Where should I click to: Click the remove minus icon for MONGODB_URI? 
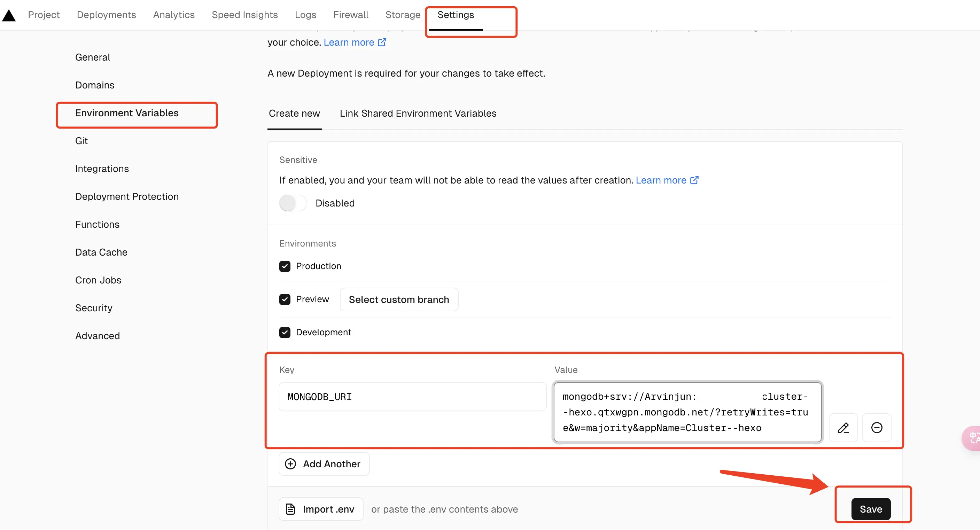click(877, 428)
